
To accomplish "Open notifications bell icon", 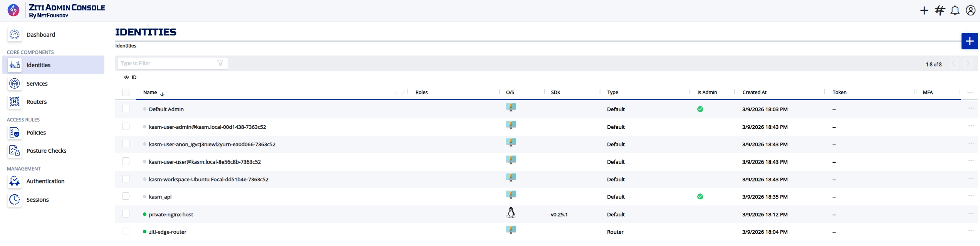I will click(x=955, y=10).
